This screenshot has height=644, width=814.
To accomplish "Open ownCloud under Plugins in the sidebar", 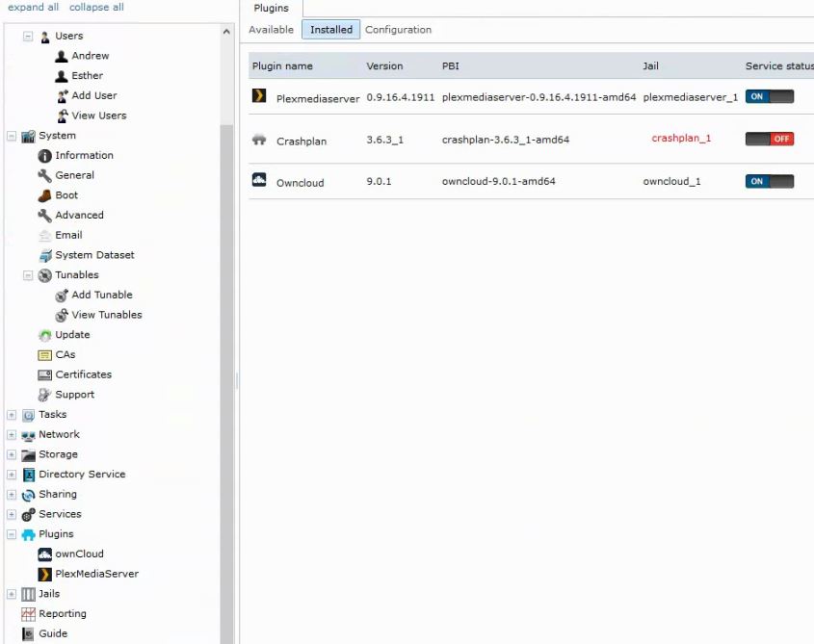I will (79, 554).
